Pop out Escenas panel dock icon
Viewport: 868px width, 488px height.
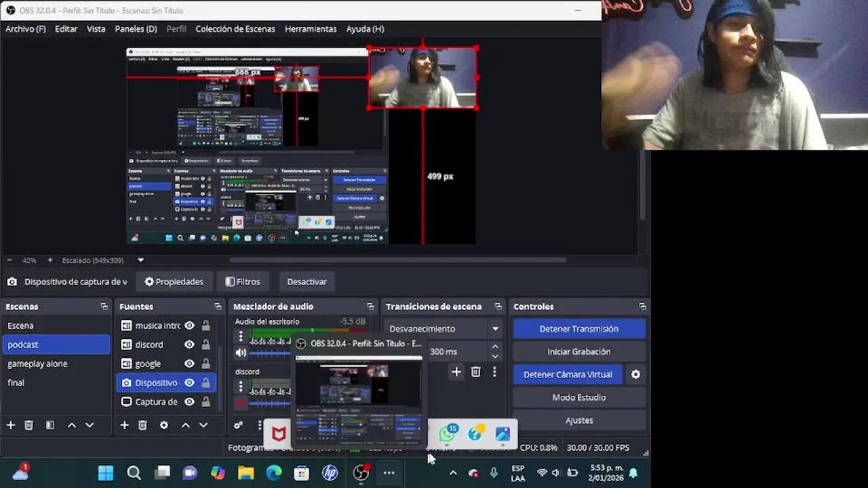point(104,306)
